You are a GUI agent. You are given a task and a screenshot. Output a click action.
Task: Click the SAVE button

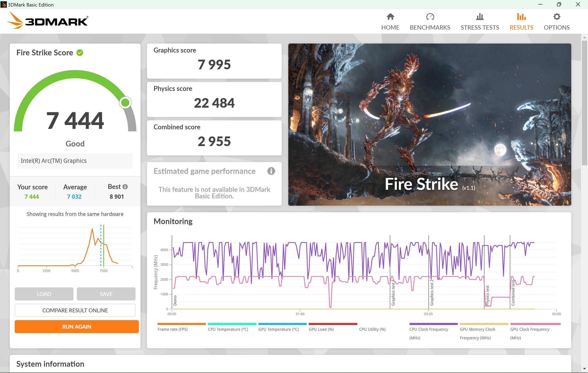coord(106,294)
